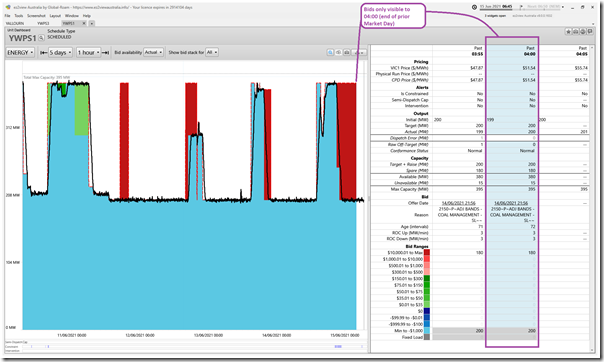604x362 pixels.
Task: Open the Help menu
Action: click(87, 16)
